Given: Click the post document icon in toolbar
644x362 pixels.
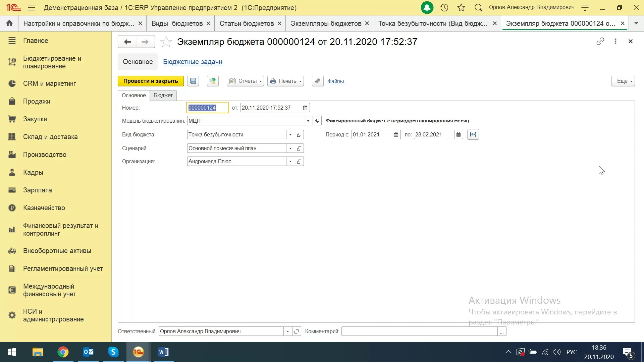Looking at the screenshot, I should (212, 81).
